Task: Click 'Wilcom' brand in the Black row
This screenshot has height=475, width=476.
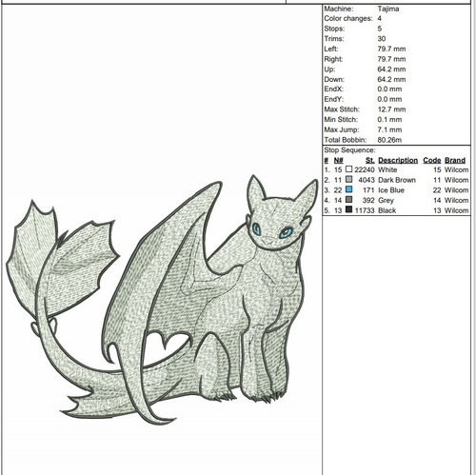Action: pyautogui.click(x=456, y=210)
